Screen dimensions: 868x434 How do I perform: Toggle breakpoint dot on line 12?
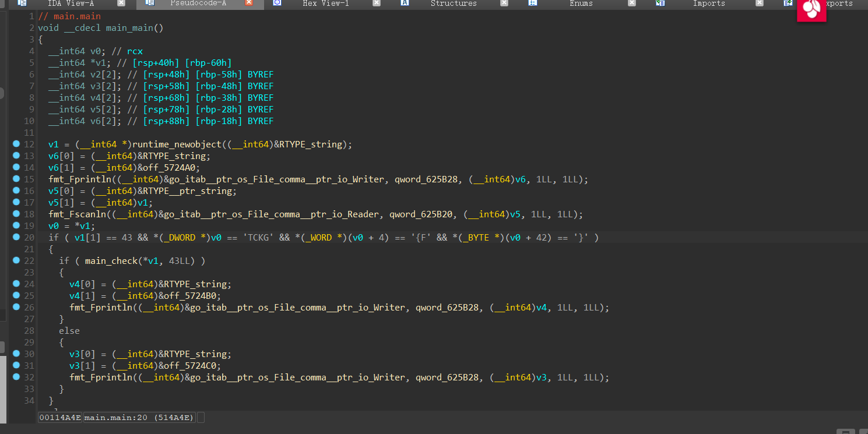16,144
